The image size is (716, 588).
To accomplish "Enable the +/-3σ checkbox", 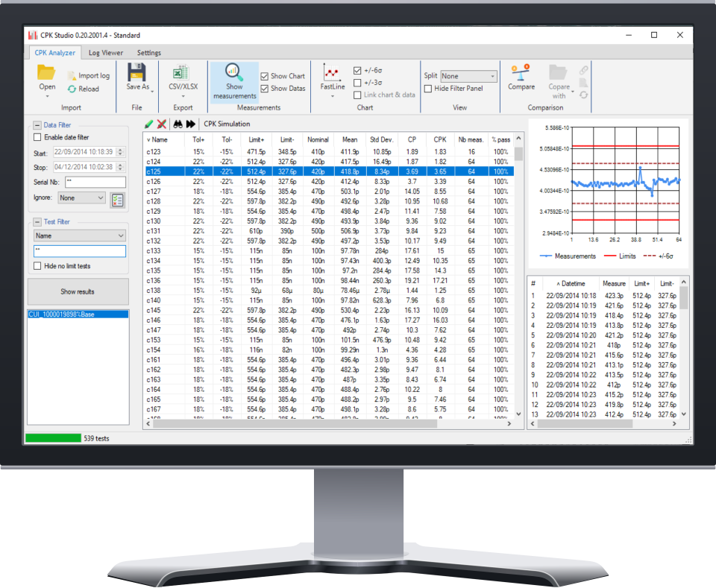I will pos(357,83).
